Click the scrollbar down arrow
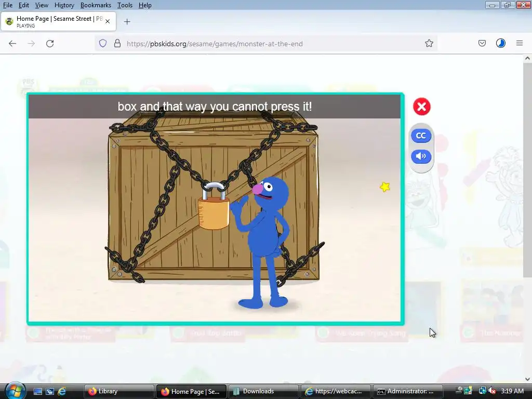The width and height of the screenshot is (532, 399). tap(527, 379)
